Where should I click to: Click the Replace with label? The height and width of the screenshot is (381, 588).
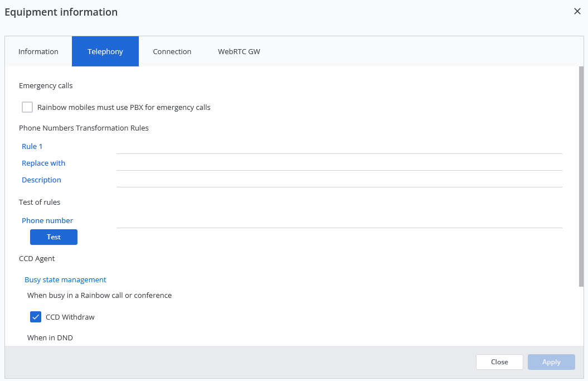click(x=43, y=163)
